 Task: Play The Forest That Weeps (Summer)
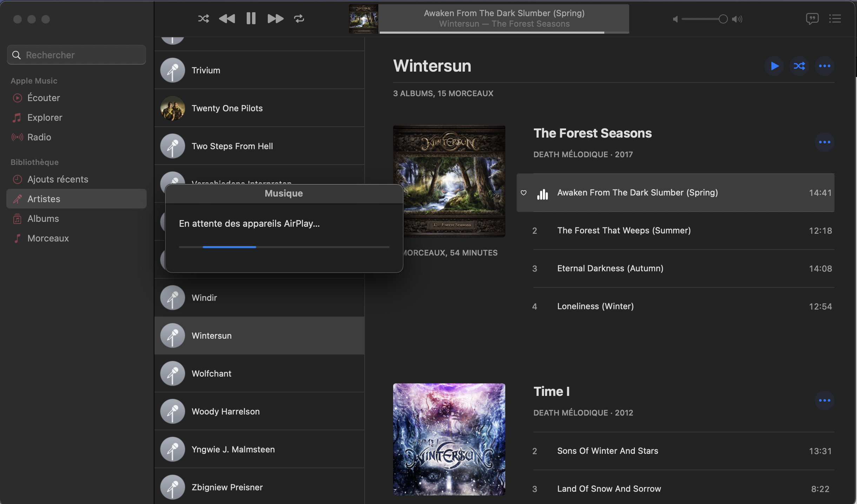click(x=624, y=231)
